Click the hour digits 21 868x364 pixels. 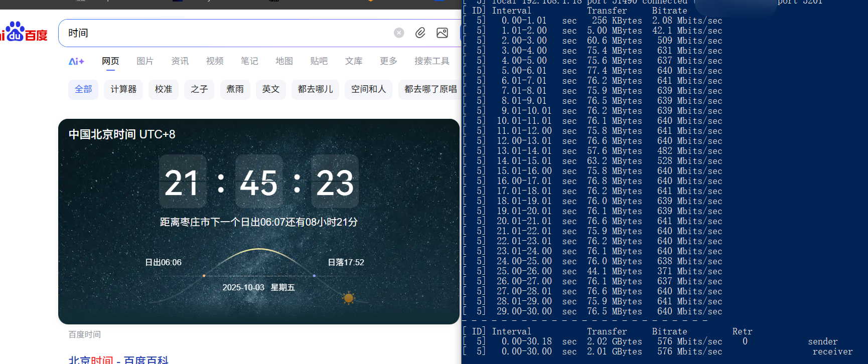point(183,182)
